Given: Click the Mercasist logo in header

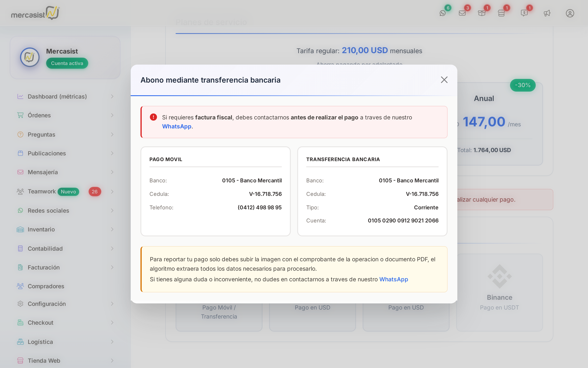Looking at the screenshot, I should tap(36, 13).
